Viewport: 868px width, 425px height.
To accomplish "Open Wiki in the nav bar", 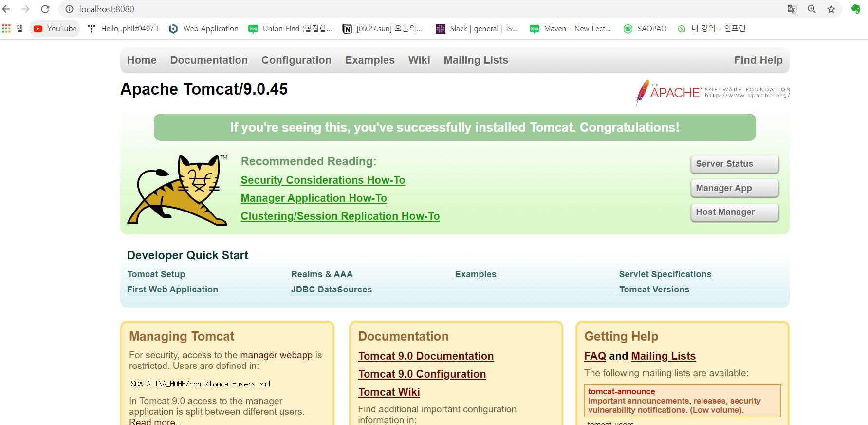I will (419, 60).
